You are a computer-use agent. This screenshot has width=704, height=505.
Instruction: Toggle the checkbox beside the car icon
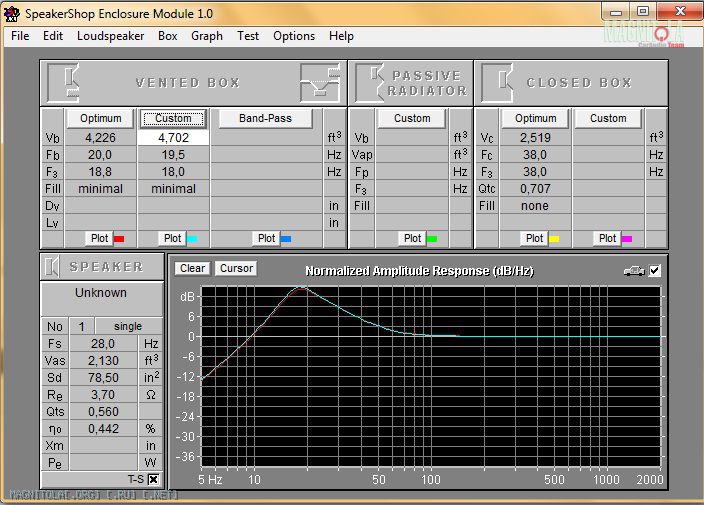655,270
